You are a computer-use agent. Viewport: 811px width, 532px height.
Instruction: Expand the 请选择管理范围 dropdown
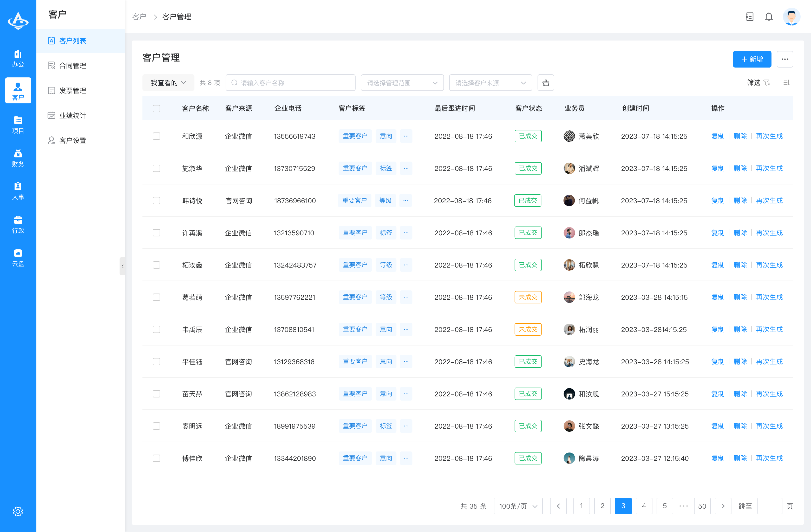[x=402, y=82]
